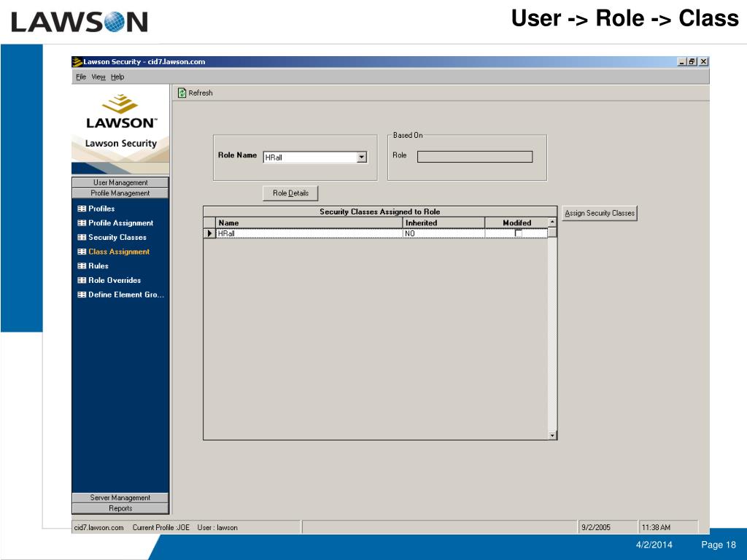Click the Refresh icon in the toolbar
Screen dimensions: 747x560
point(182,93)
